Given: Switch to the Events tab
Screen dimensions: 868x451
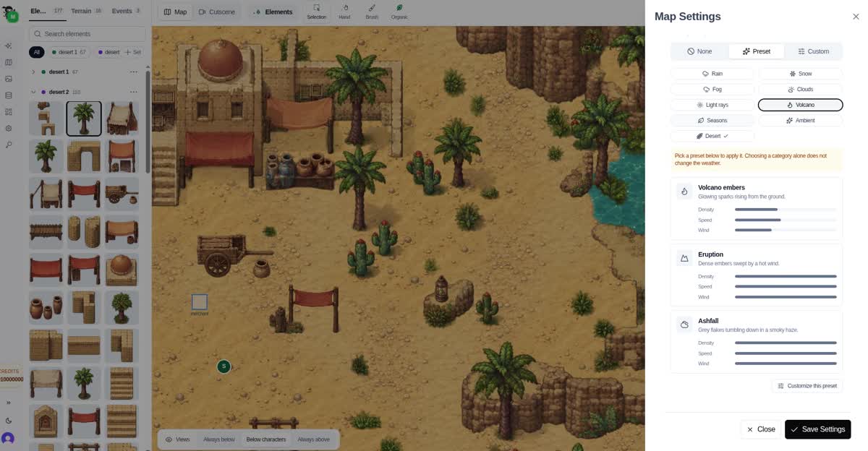Looking at the screenshot, I should pyautogui.click(x=127, y=12).
